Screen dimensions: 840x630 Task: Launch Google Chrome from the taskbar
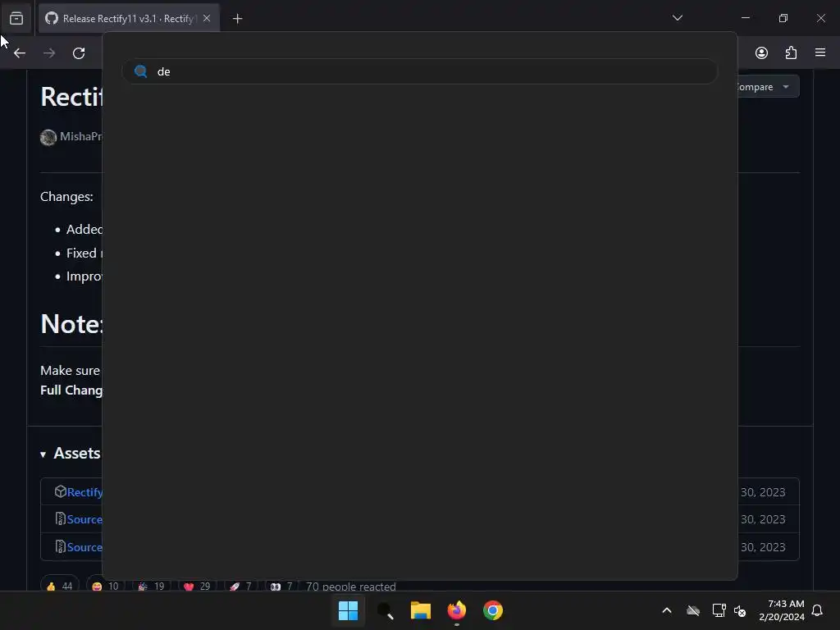pos(493,610)
